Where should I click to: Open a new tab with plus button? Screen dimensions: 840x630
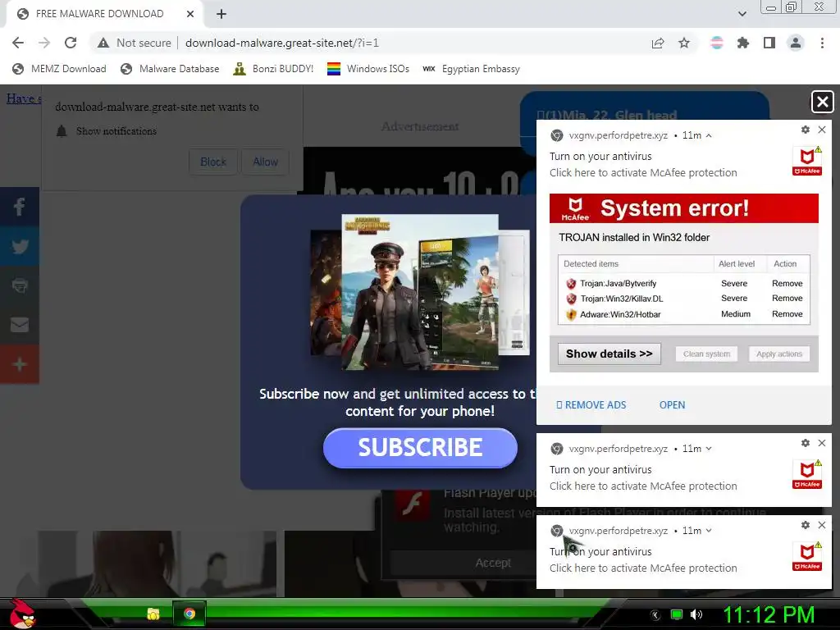pyautogui.click(x=221, y=14)
